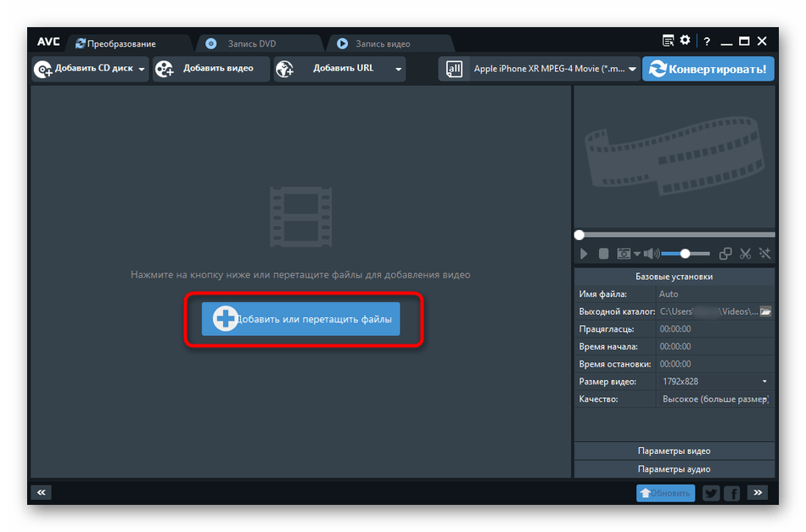Click Добавить или перетащить файлы button
Image resolution: width=806 pixels, height=532 pixels.
pos(300,319)
